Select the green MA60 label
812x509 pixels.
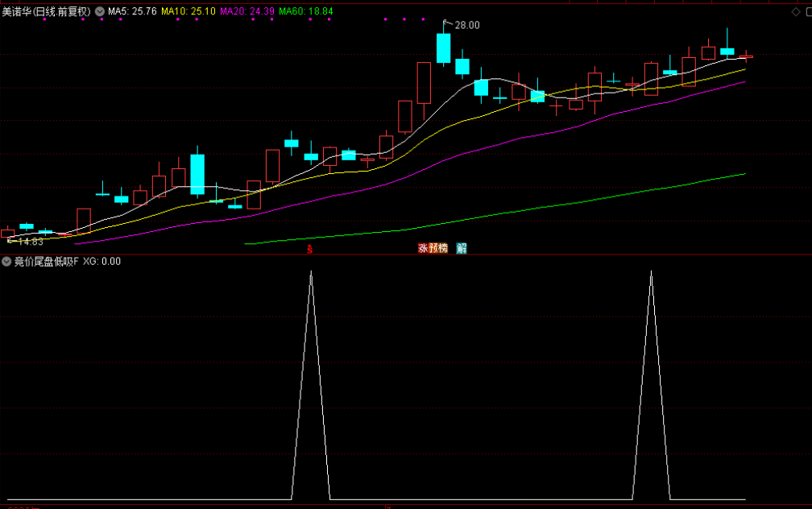coord(305,12)
